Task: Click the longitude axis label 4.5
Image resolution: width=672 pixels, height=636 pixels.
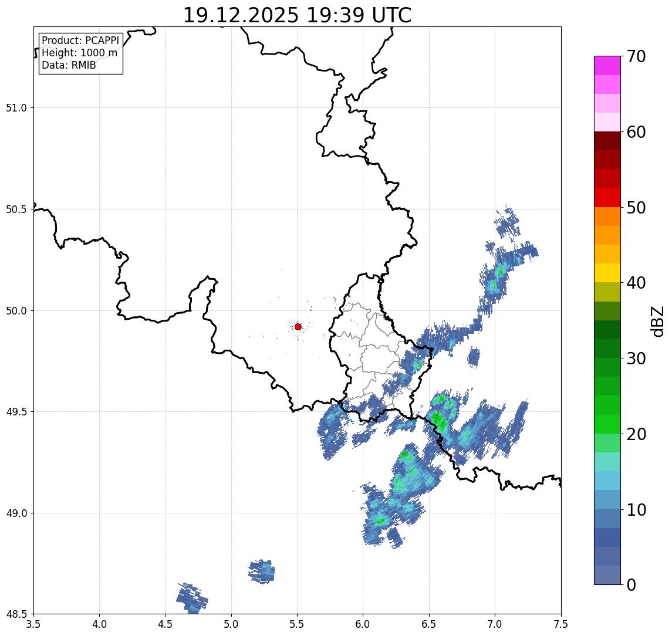Action: 166,624
